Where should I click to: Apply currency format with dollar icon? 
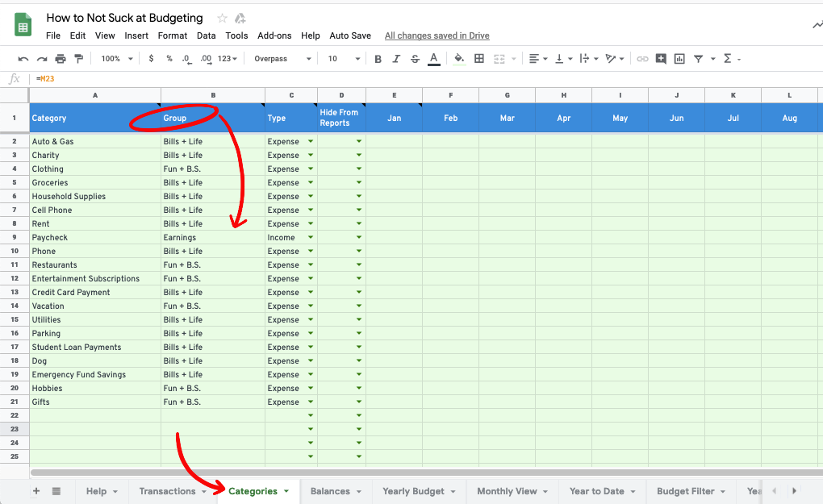coord(151,59)
